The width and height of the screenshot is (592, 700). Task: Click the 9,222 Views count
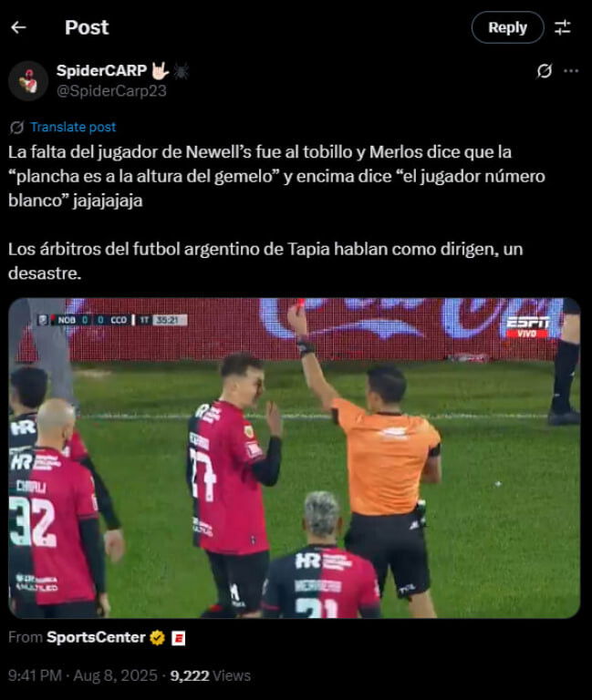pyautogui.click(x=211, y=675)
